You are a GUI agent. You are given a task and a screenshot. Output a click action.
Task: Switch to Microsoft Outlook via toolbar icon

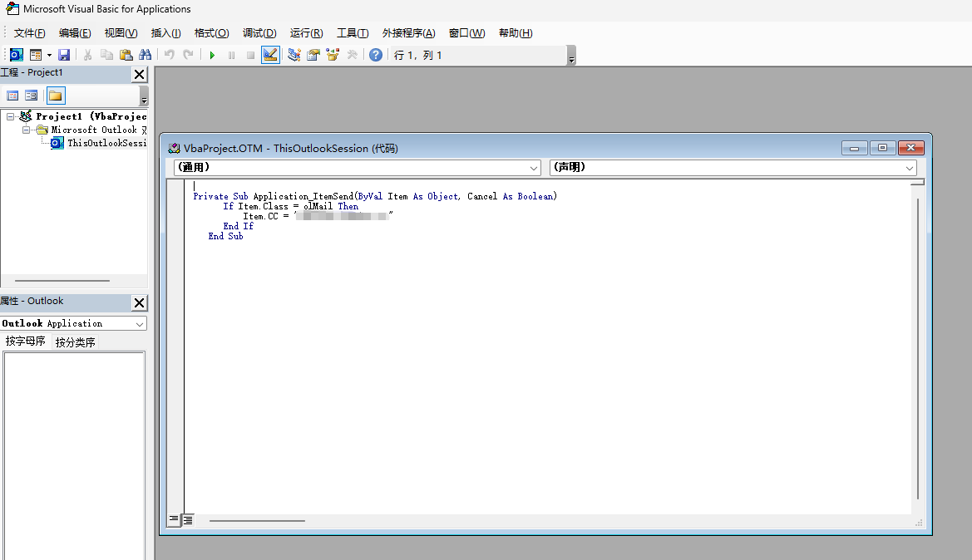(16, 55)
